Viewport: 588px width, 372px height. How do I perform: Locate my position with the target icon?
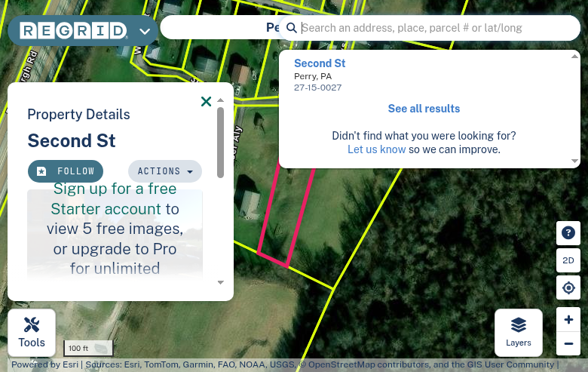click(x=568, y=288)
